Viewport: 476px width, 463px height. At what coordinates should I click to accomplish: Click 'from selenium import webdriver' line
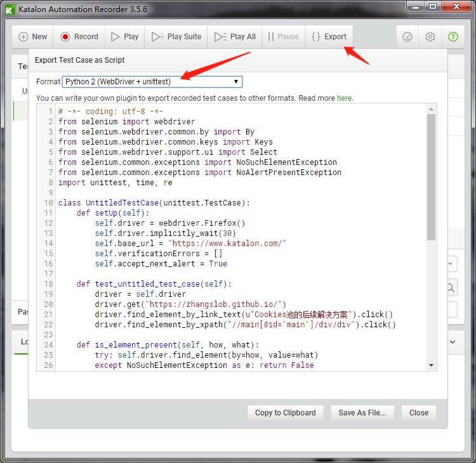[126, 122]
